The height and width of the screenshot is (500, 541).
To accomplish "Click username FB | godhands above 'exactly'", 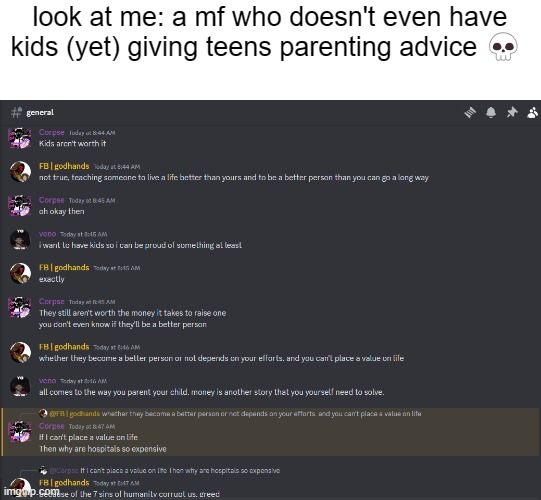I will 64,267.
